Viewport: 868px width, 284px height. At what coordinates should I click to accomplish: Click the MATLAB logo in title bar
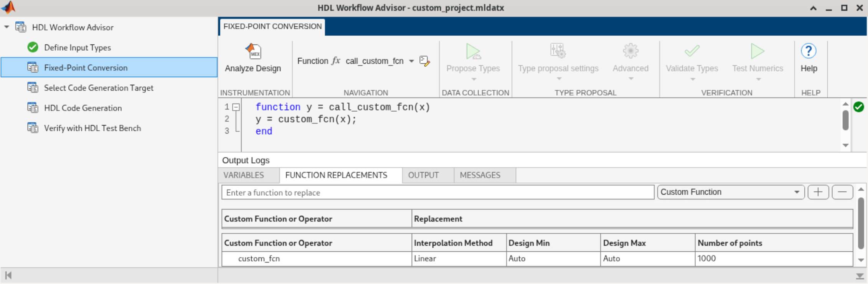[x=8, y=7]
